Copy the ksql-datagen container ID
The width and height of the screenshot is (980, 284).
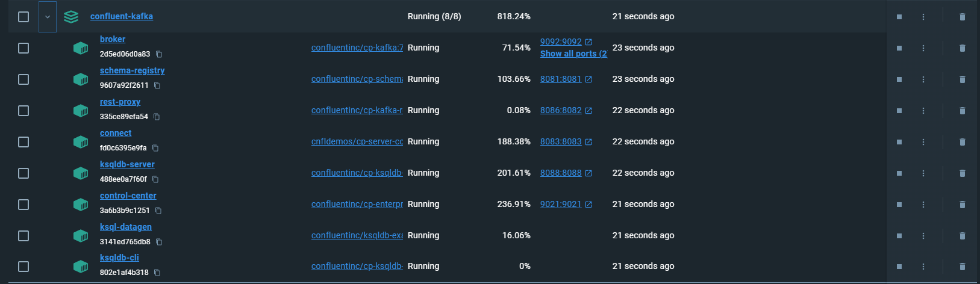pos(159,242)
